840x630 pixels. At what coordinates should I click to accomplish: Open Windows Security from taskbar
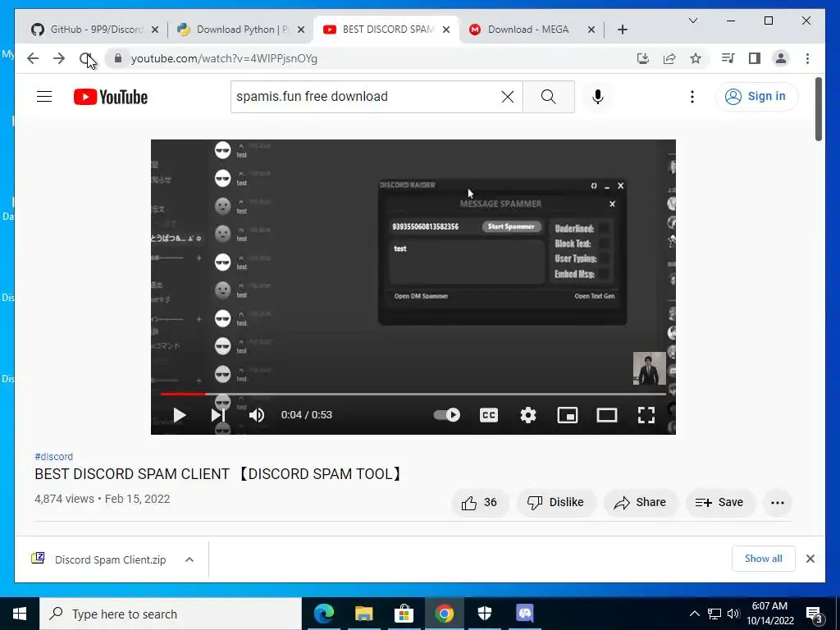pos(484,614)
